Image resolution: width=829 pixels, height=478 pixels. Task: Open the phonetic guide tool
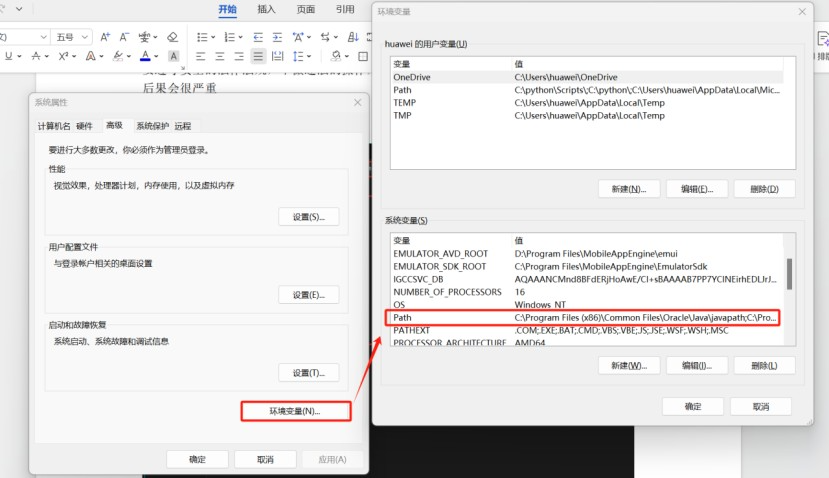[x=144, y=37]
